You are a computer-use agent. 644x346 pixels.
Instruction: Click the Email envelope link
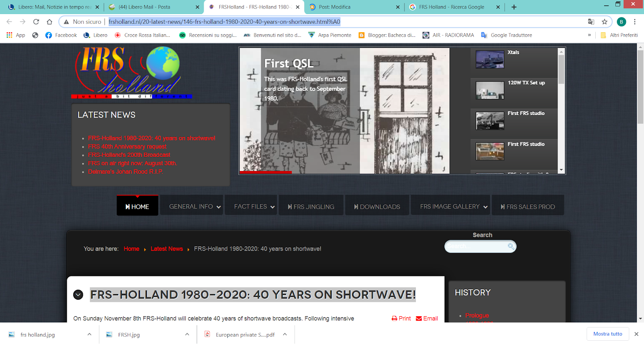[x=427, y=318]
